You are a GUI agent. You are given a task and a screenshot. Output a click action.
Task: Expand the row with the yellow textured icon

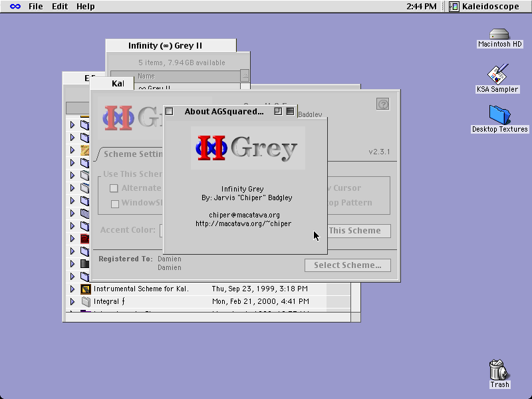[72, 150]
